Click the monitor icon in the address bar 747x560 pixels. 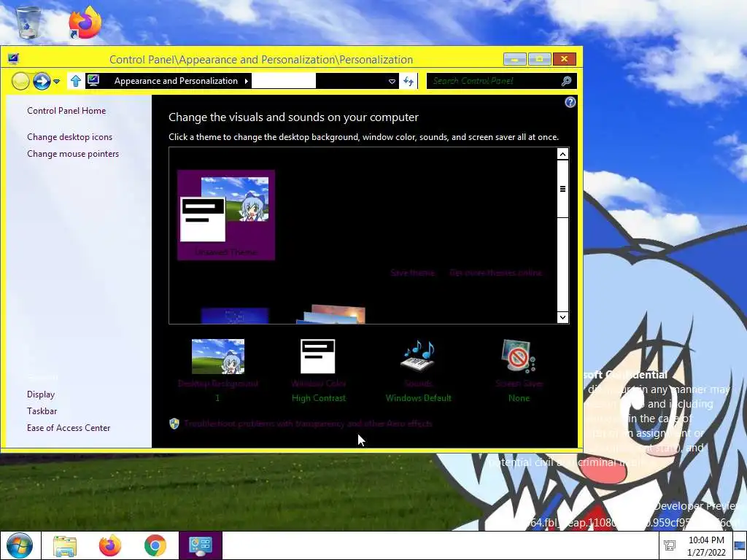click(93, 80)
